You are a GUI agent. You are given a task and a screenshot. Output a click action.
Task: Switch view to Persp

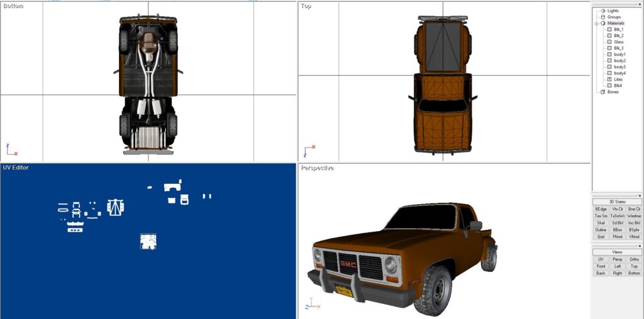point(618,259)
